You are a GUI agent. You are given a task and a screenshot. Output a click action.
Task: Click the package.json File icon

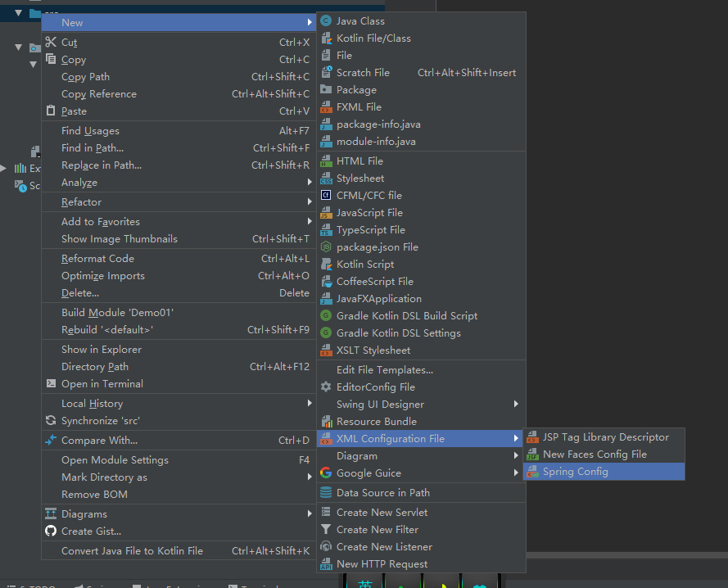(x=327, y=247)
